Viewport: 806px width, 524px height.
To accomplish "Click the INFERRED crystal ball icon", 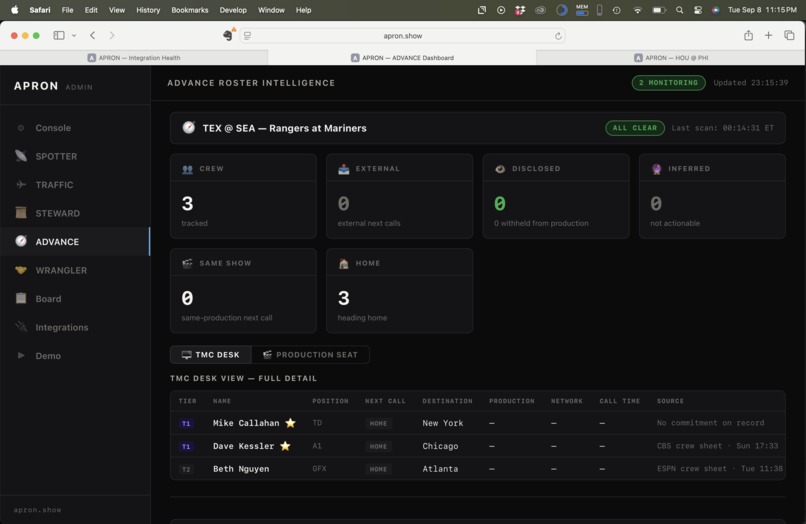I will click(656, 169).
